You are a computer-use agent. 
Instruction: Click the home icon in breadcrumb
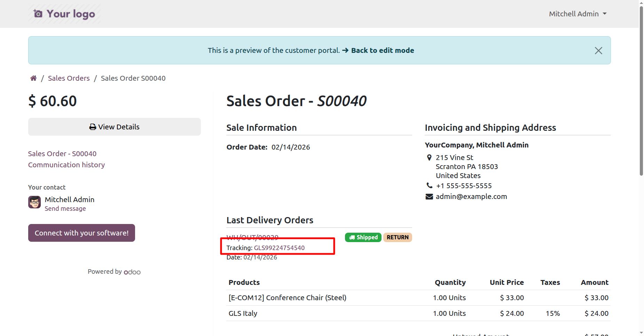coord(33,78)
